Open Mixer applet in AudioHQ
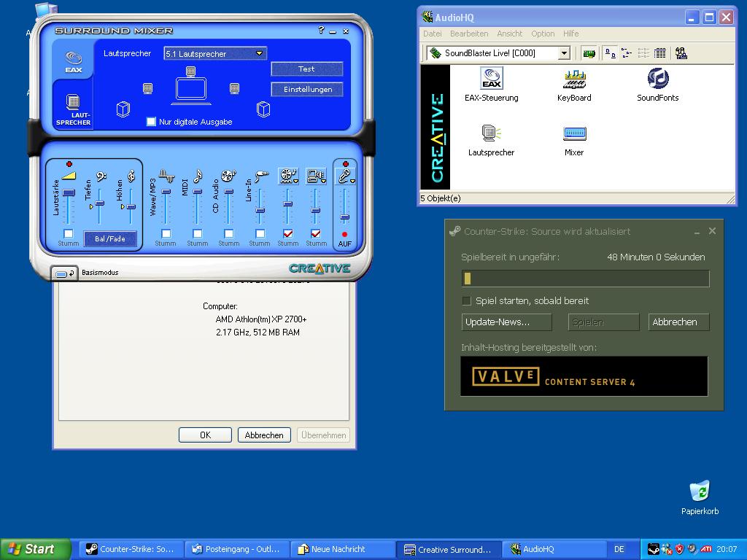 click(x=574, y=140)
